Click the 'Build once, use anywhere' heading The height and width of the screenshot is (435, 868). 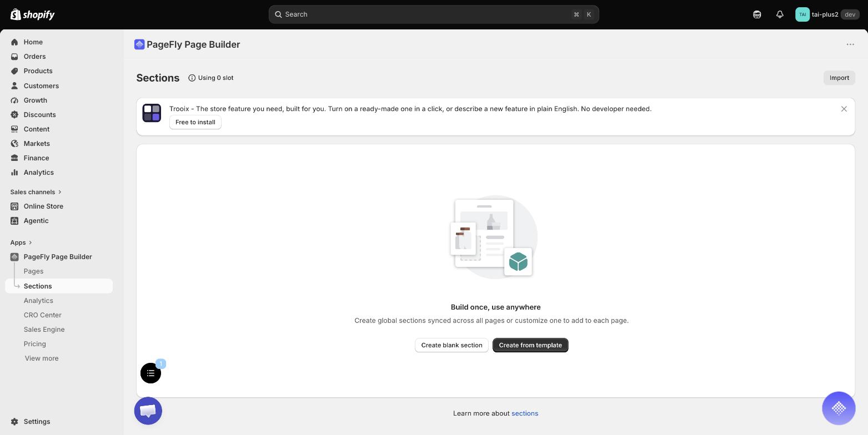(496, 307)
